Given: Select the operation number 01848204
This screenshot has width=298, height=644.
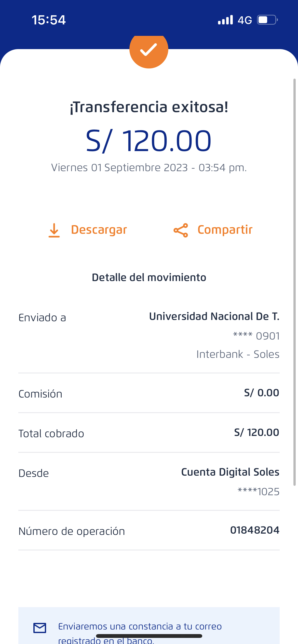Looking at the screenshot, I should 255,530.
